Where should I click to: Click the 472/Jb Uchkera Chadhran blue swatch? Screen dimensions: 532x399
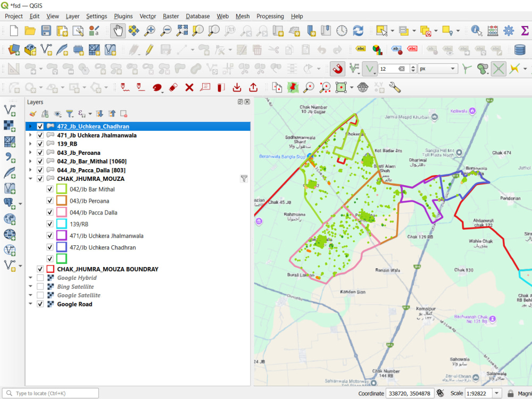(61, 247)
